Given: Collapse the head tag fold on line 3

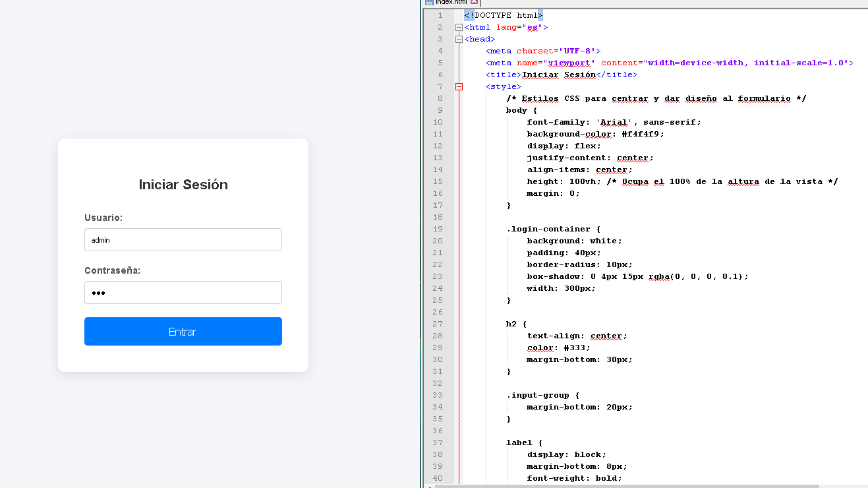Looking at the screenshot, I should [459, 40].
